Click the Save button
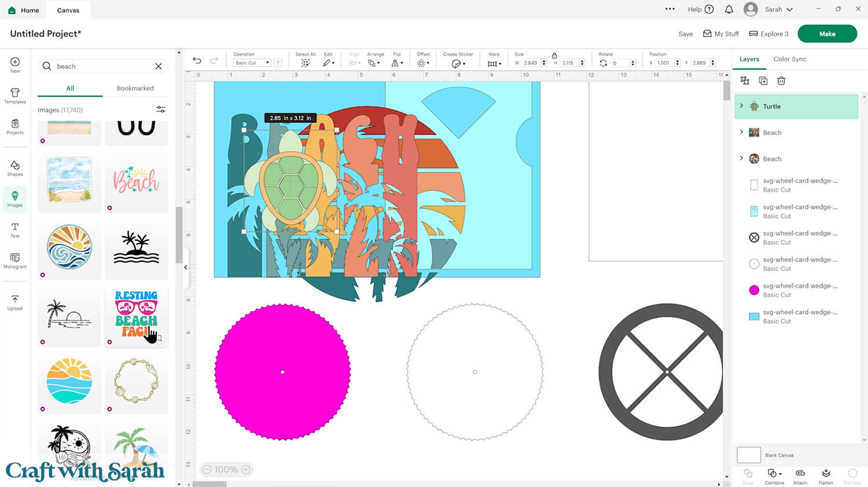 point(685,34)
